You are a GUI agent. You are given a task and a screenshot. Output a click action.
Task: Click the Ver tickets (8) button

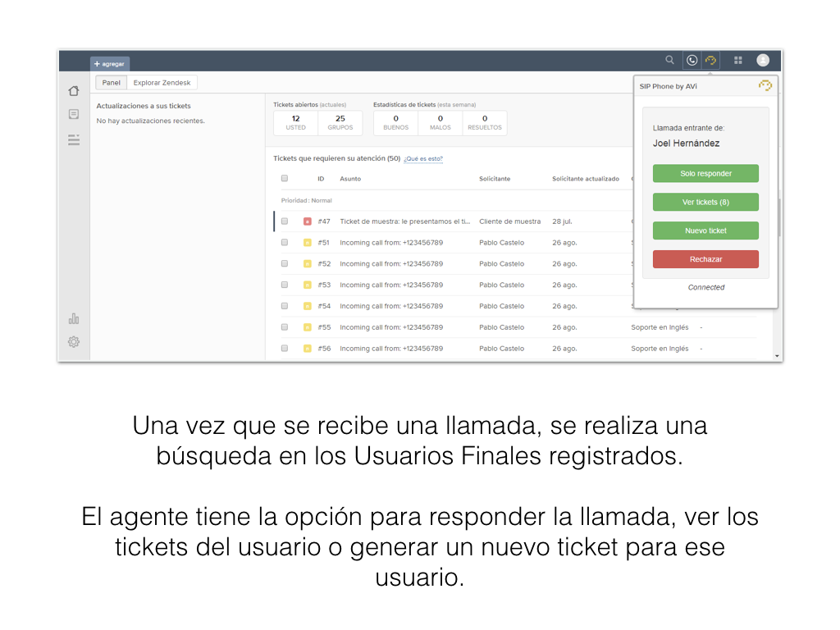click(x=705, y=202)
